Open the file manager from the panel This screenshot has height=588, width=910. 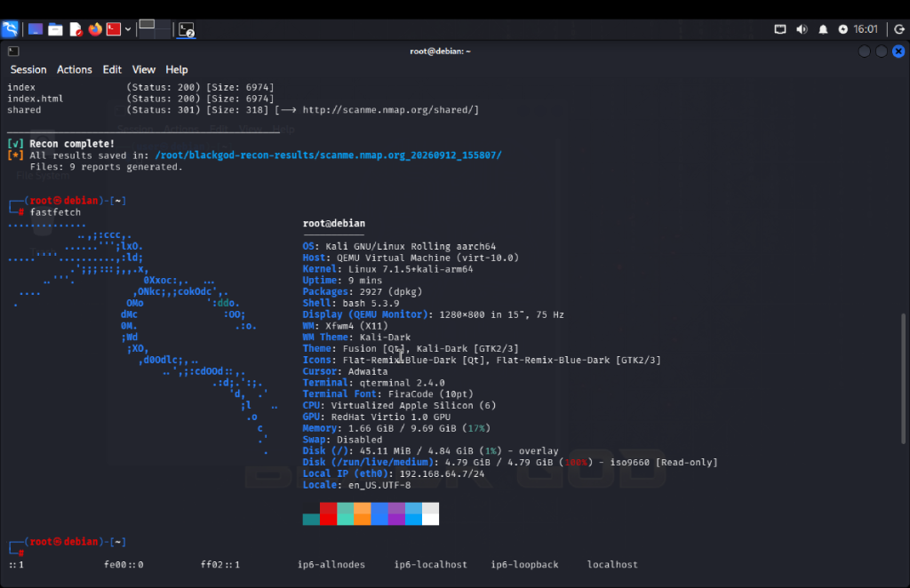click(x=55, y=29)
